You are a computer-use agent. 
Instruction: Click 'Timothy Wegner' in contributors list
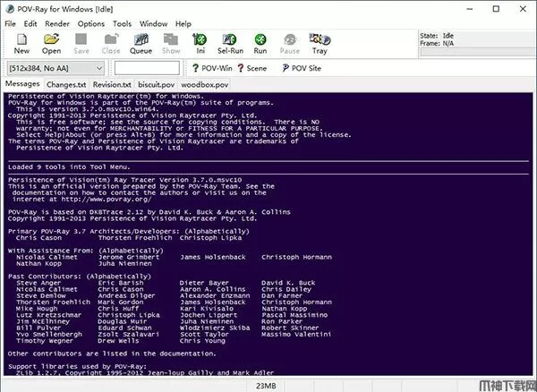coord(45,341)
